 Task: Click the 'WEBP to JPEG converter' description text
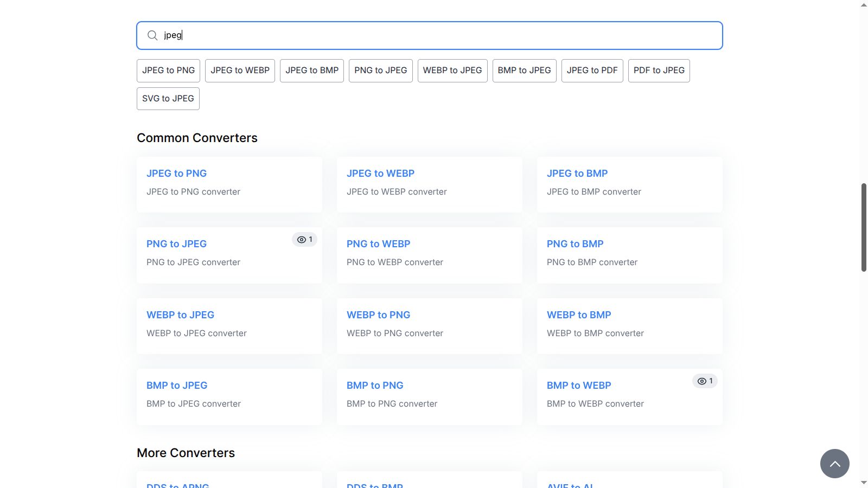click(x=196, y=333)
